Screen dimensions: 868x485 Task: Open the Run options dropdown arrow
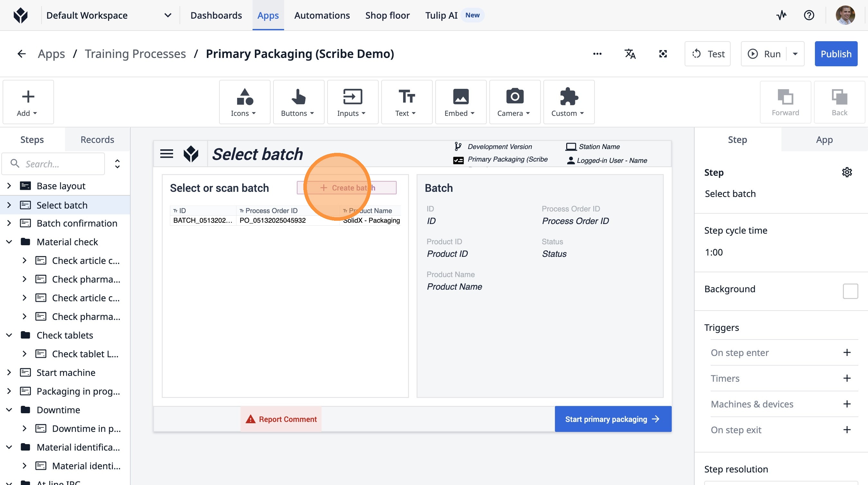795,54
